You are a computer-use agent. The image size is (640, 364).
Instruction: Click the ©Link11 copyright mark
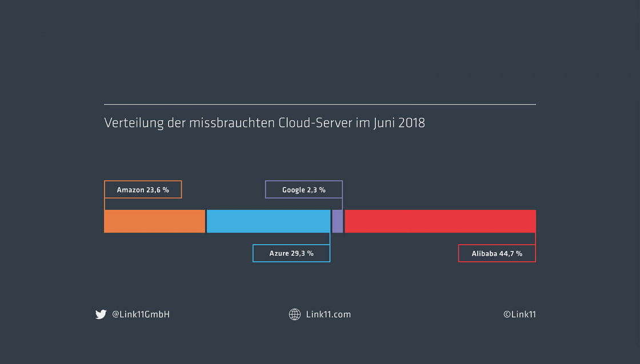click(519, 314)
